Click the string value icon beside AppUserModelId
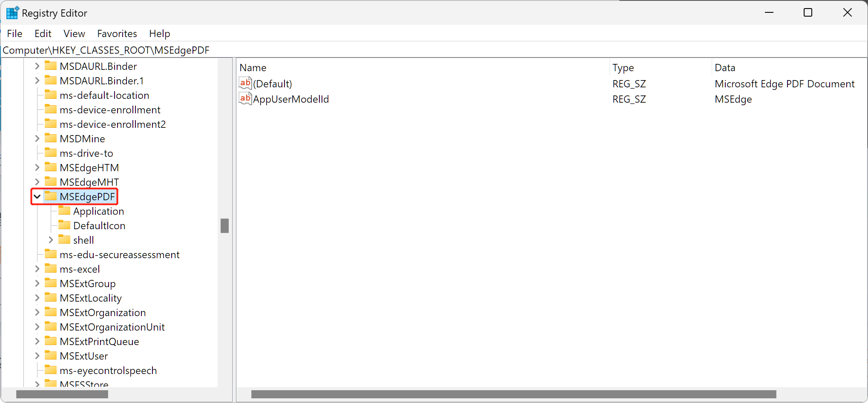 245,99
